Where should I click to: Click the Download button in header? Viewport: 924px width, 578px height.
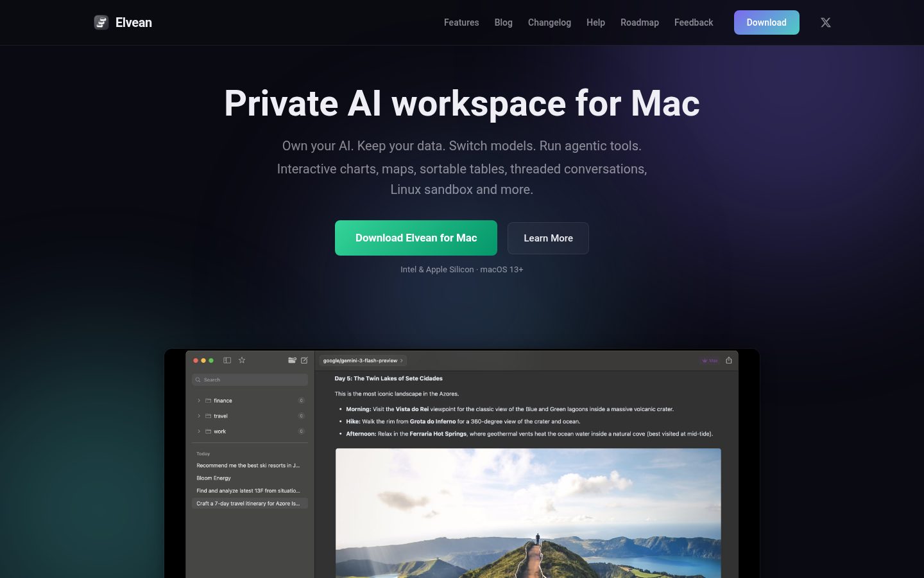coord(767,22)
